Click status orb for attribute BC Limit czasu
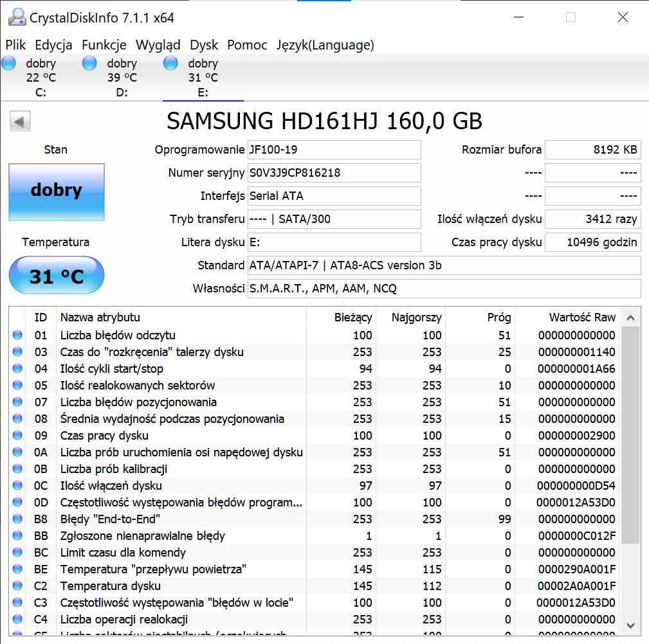The width and height of the screenshot is (649, 644). click(17, 552)
